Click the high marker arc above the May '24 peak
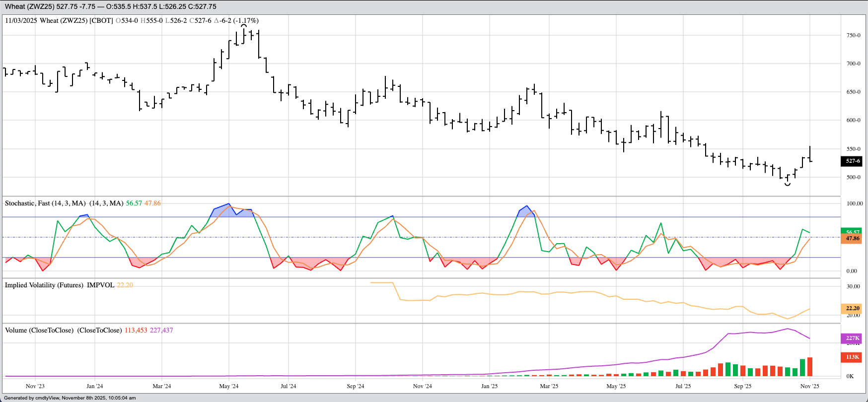The width and height of the screenshot is (868, 402). (244, 25)
